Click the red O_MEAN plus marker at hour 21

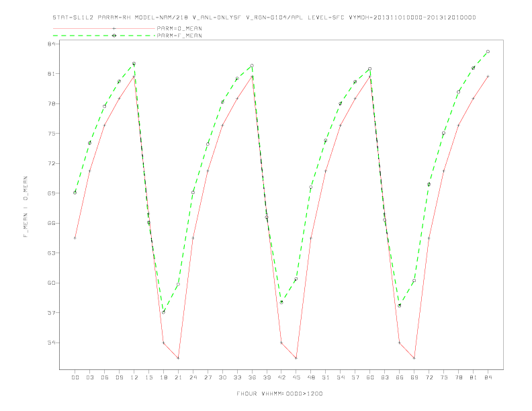(x=178, y=358)
